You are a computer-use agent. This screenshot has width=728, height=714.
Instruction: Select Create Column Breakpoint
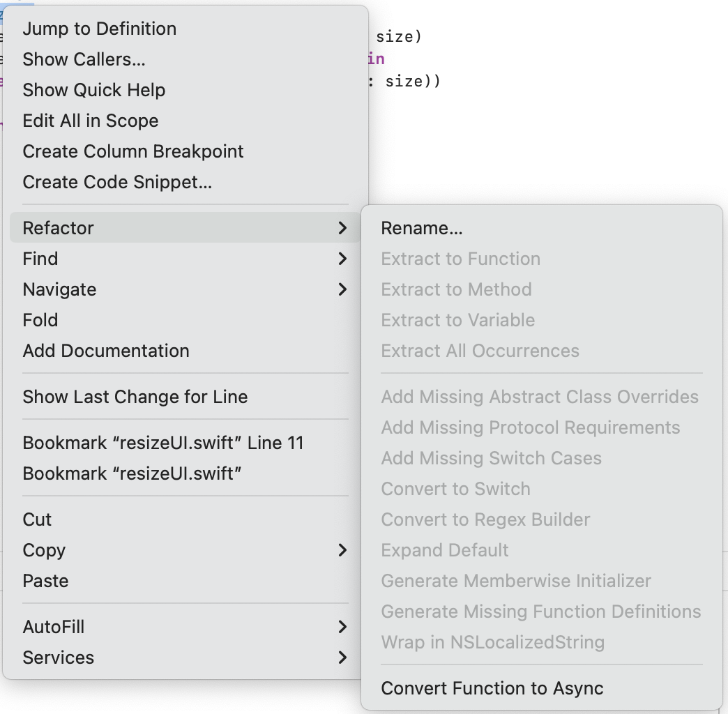pyautogui.click(x=132, y=151)
